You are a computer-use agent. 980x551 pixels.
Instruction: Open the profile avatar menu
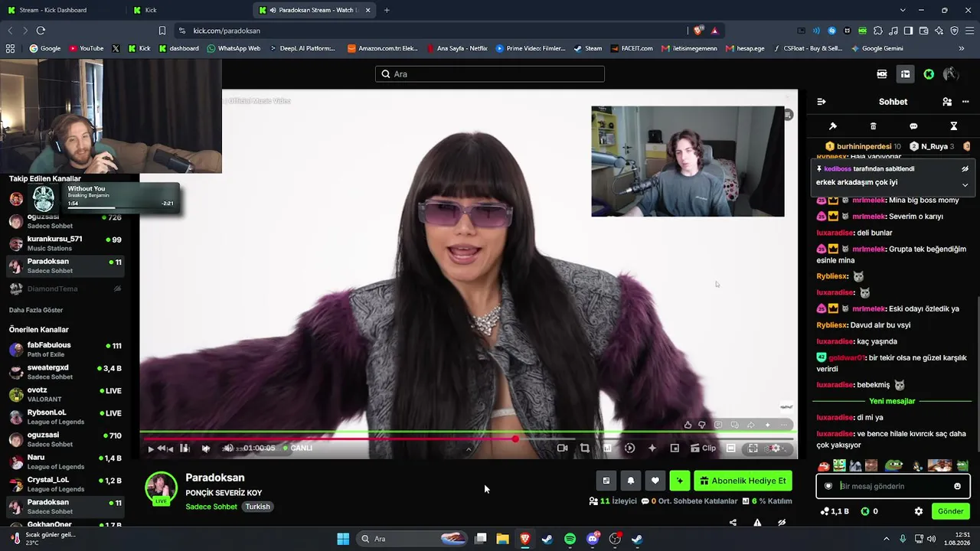[x=951, y=74]
